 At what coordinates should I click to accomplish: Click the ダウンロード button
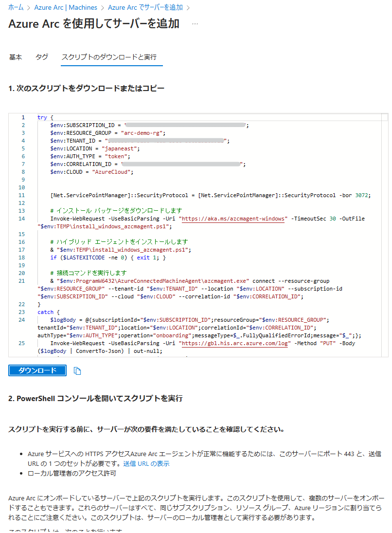[x=37, y=370]
